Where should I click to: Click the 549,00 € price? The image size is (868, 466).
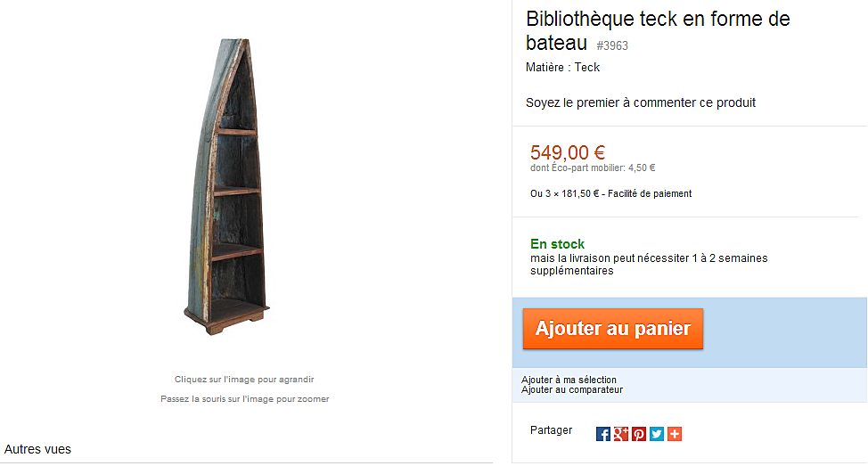pos(568,152)
